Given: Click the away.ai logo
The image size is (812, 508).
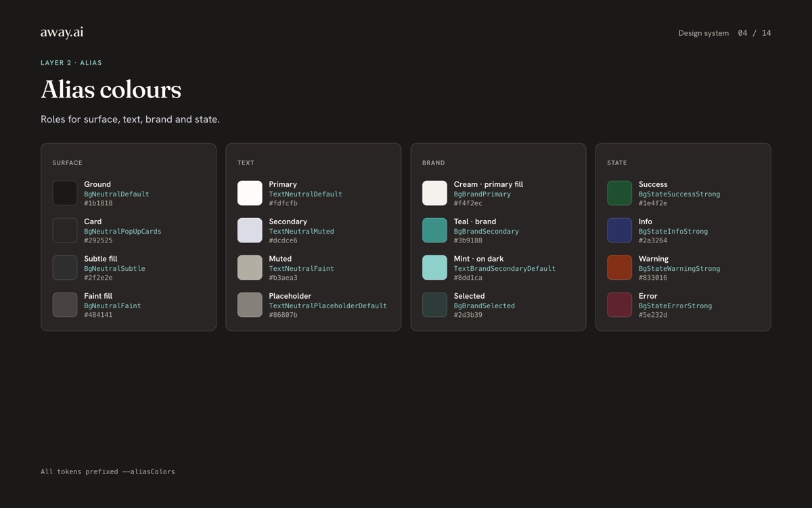Looking at the screenshot, I should (62, 33).
